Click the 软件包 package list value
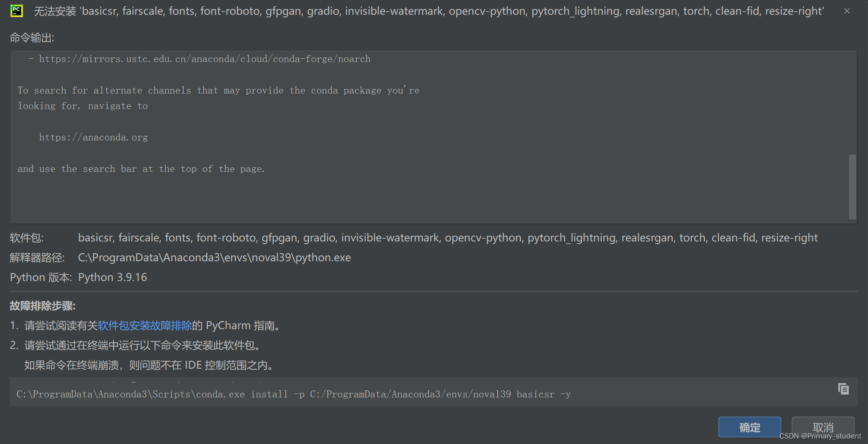Screen dimensions: 868x444 (x=448, y=238)
